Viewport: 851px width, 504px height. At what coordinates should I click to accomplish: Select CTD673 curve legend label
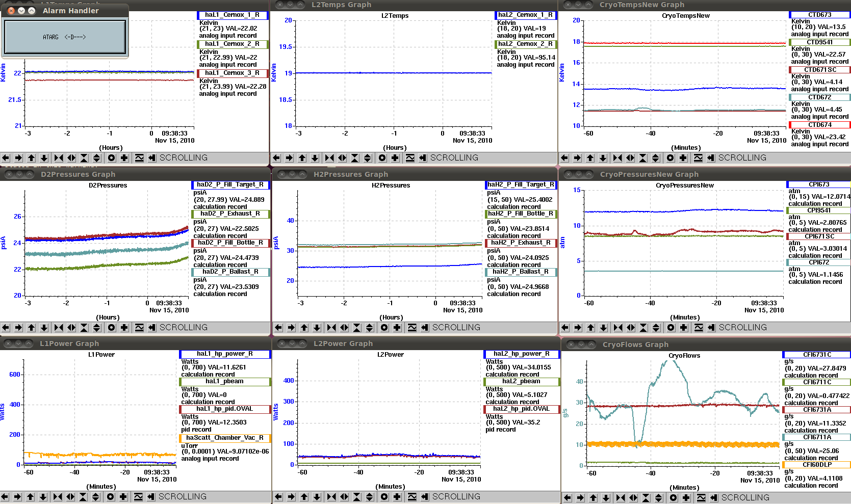click(x=820, y=15)
